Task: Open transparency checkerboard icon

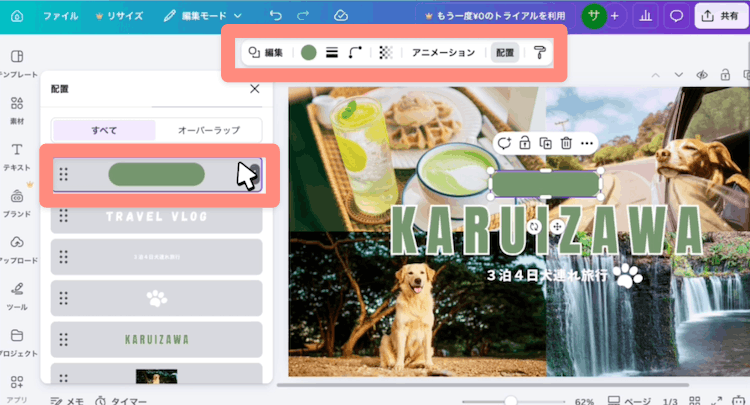Action: (x=386, y=52)
